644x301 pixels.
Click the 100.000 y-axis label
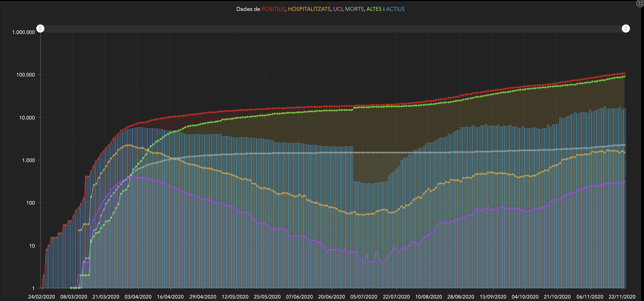coord(26,75)
